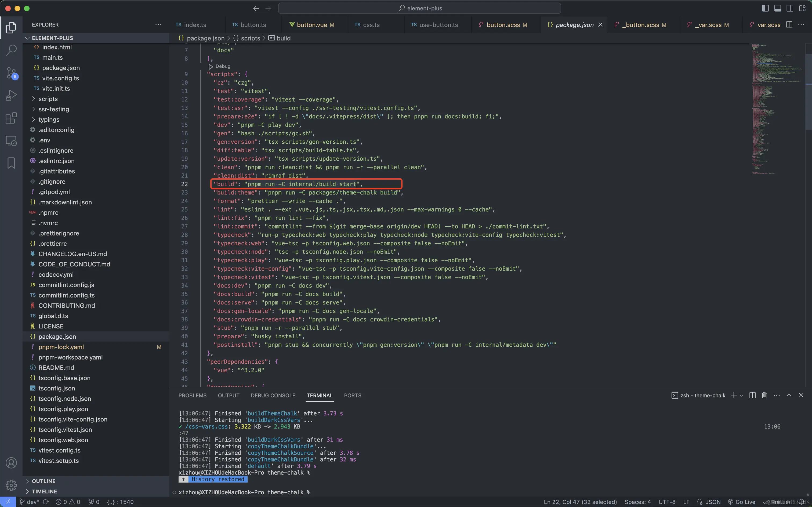Switch to the PROBLEMS panel tab
This screenshot has width=812, height=507.
point(193,396)
